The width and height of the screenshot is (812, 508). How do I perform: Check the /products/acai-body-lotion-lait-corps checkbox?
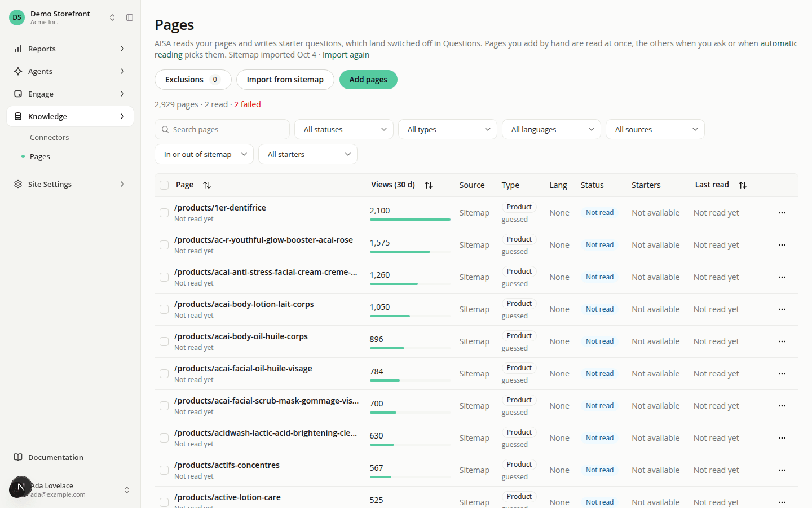(x=164, y=309)
